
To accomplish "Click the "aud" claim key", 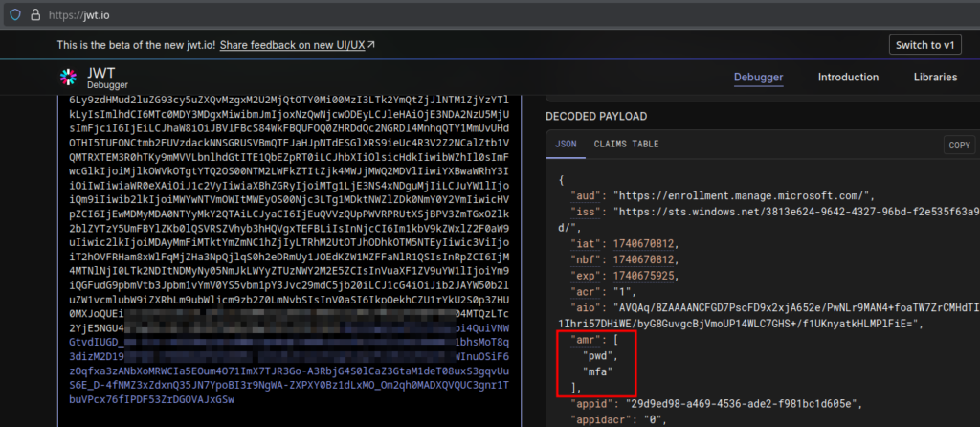I will point(588,195).
